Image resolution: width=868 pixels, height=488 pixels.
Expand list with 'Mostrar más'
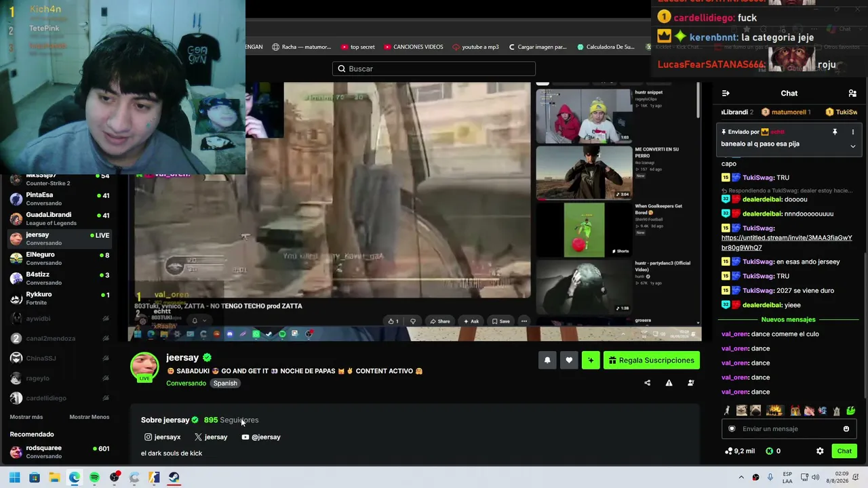tap(26, 417)
